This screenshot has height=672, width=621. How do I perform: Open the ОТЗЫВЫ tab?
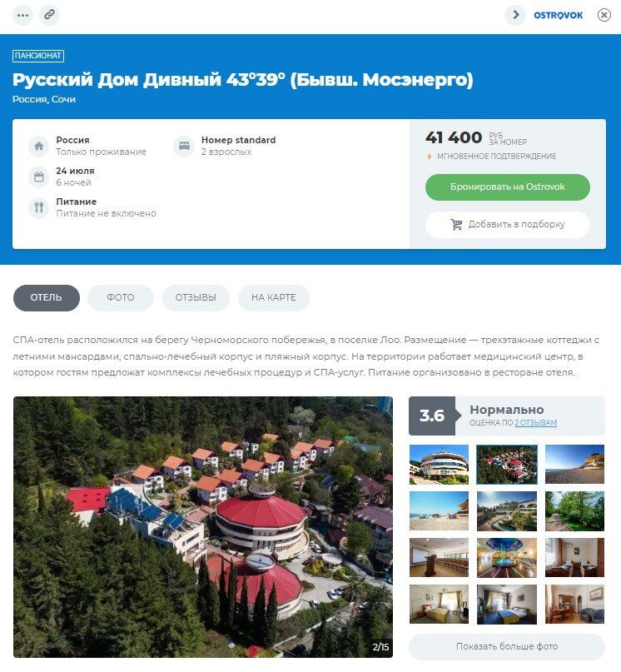click(196, 297)
